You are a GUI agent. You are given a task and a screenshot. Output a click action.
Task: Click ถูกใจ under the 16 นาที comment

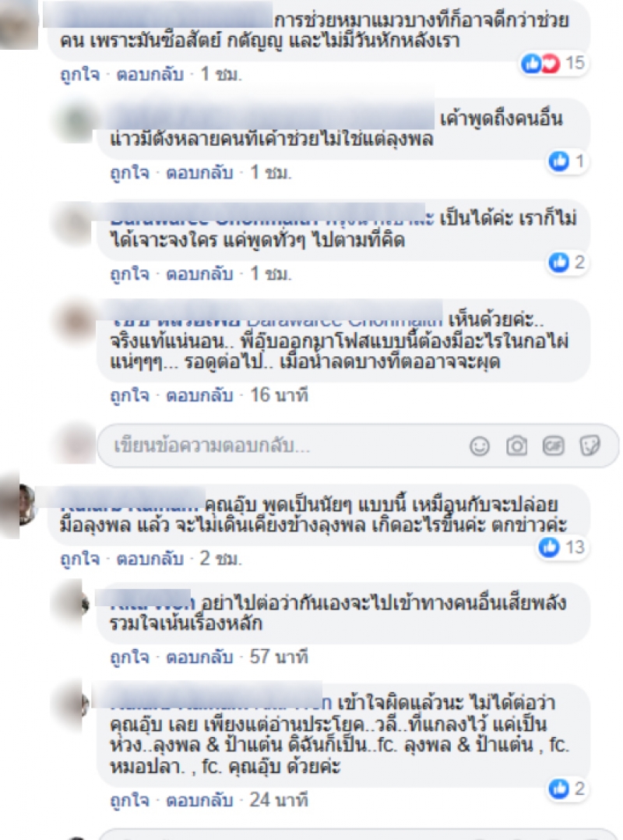pos(129,395)
